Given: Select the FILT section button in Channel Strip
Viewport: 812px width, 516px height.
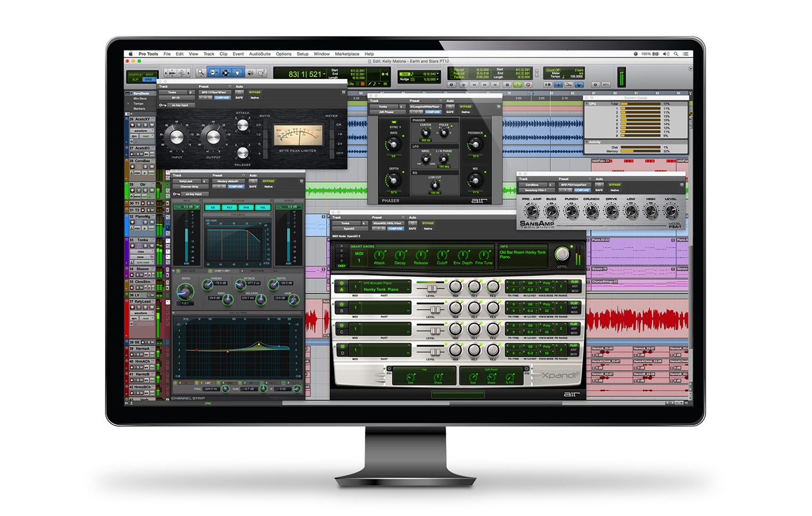Looking at the screenshot, I should click(x=230, y=207).
